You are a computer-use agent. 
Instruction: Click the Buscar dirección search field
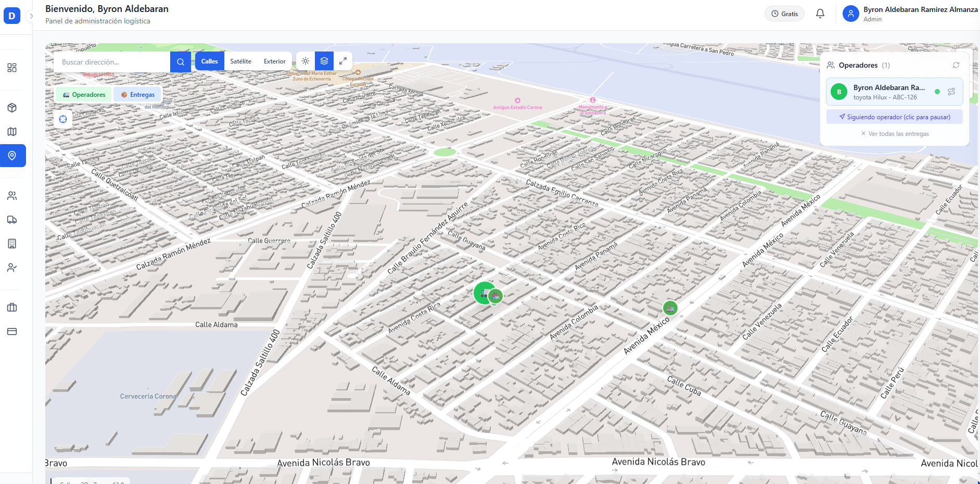pos(112,62)
